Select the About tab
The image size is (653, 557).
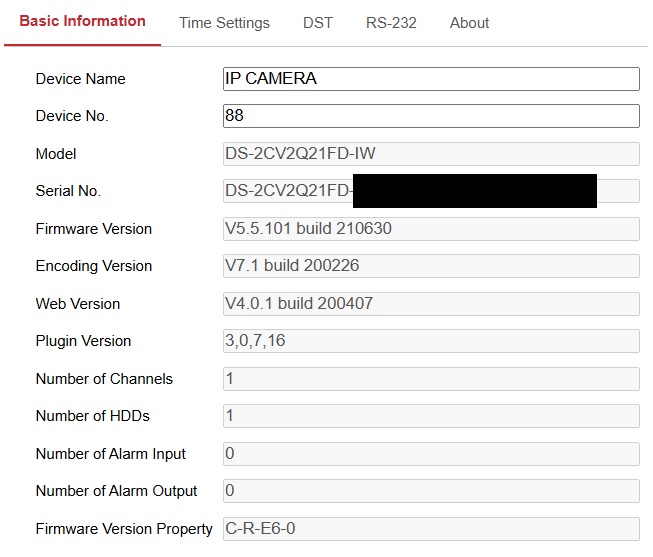point(469,23)
